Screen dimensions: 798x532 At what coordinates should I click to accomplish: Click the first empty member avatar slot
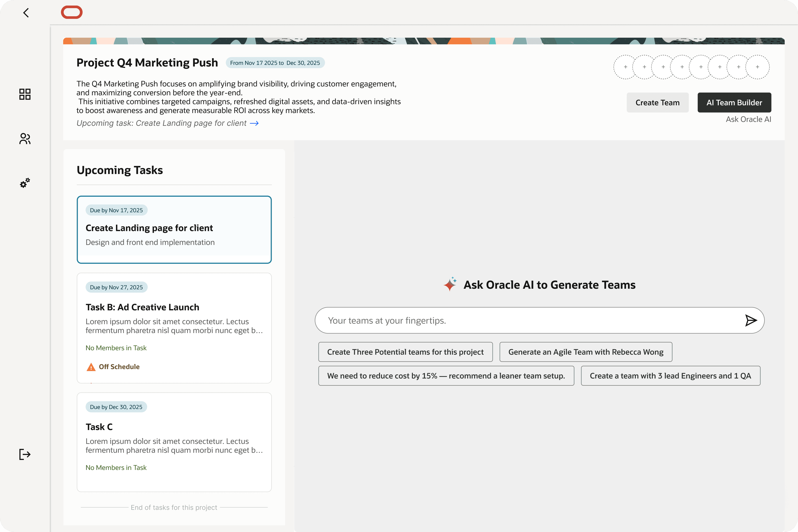coord(625,67)
